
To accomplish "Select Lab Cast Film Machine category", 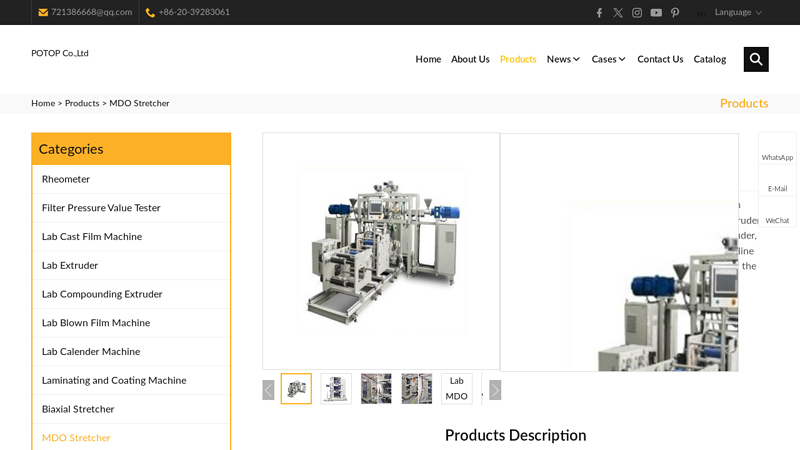I will pos(131,237).
